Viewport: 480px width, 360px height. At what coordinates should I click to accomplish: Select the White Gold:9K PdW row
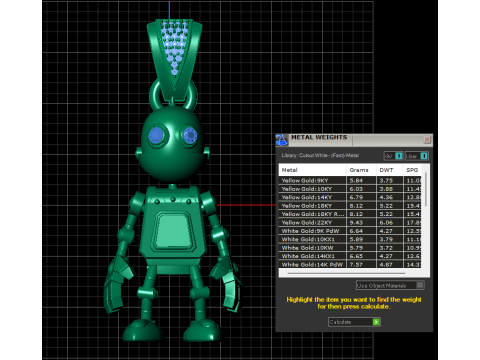(x=350, y=231)
